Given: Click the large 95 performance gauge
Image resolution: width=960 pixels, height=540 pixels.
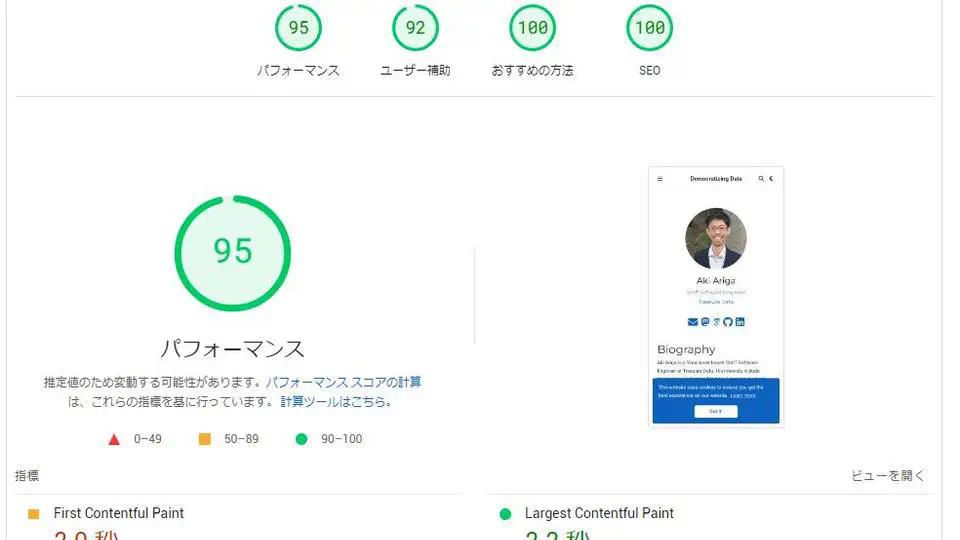Looking at the screenshot, I should pos(233,253).
